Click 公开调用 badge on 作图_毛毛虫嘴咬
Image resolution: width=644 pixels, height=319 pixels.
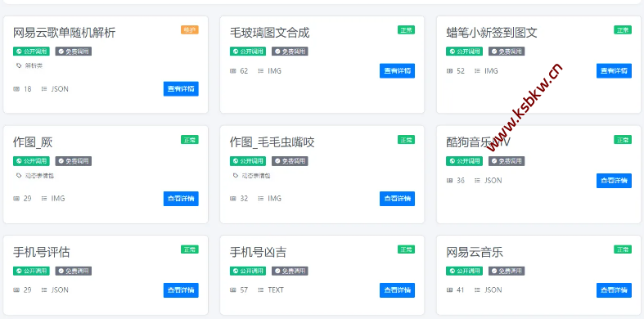click(248, 161)
